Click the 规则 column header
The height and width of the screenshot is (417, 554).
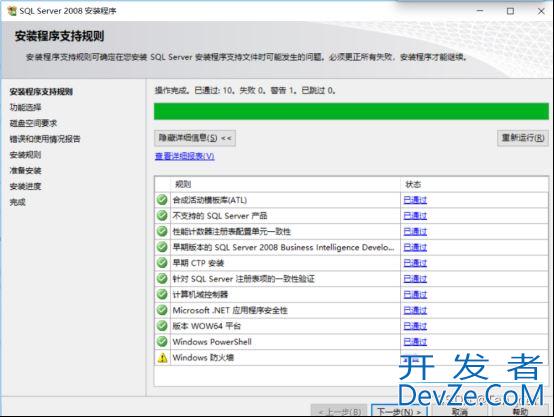coord(286,184)
